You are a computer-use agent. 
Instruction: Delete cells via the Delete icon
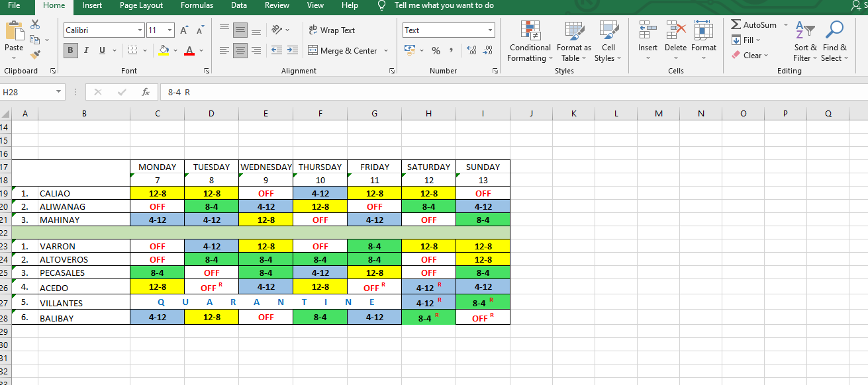click(x=675, y=30)
